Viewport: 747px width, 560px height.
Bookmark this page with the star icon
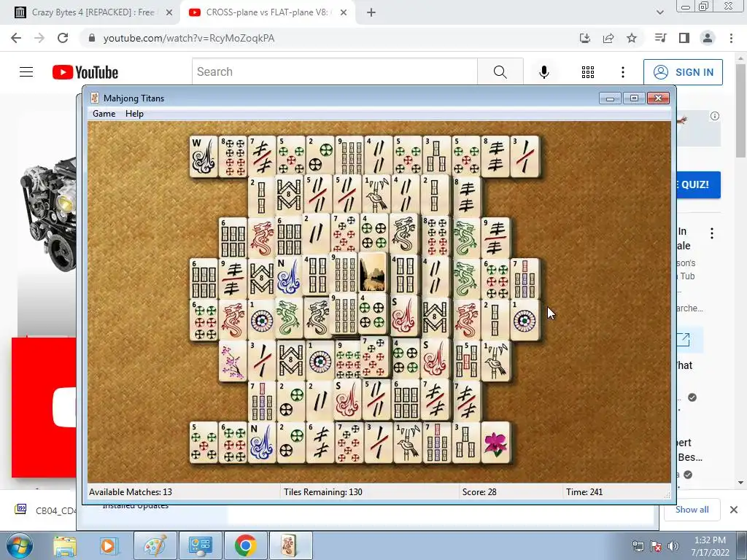point(632,38)
